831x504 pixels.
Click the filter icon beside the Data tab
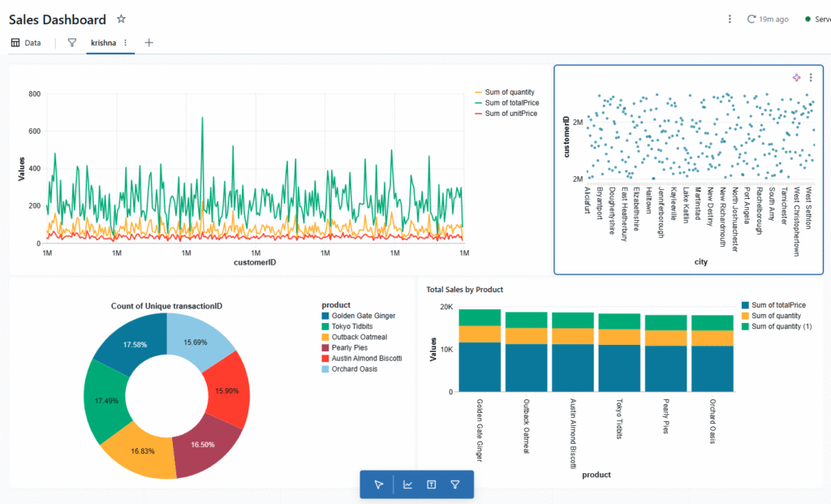coord(71,42)
